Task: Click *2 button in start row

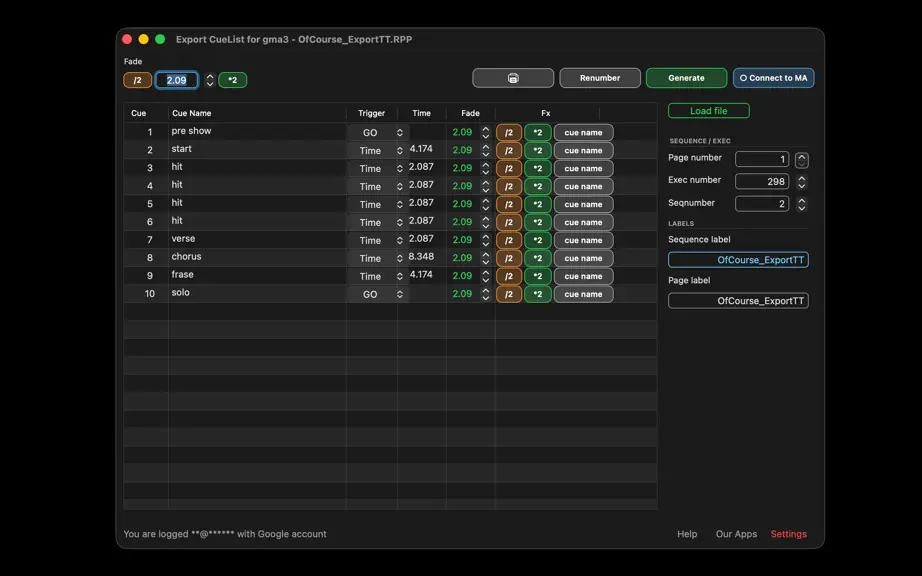Action: click(538, 150)
